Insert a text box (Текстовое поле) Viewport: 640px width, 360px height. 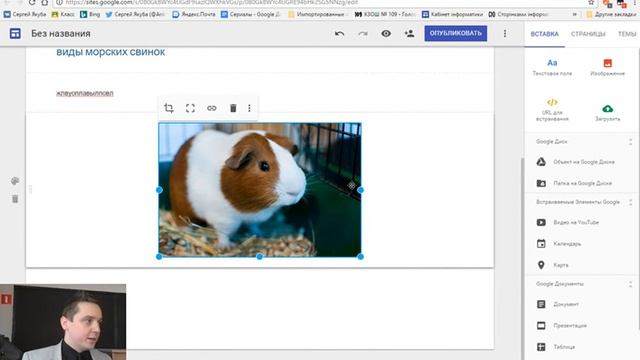click(x=552, y=67)
